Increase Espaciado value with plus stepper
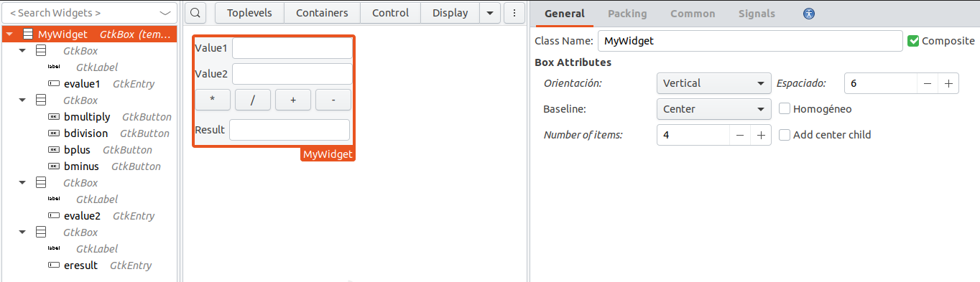Image resolution: width=980 pixels, height=282 pixels. tap(948, 83)
